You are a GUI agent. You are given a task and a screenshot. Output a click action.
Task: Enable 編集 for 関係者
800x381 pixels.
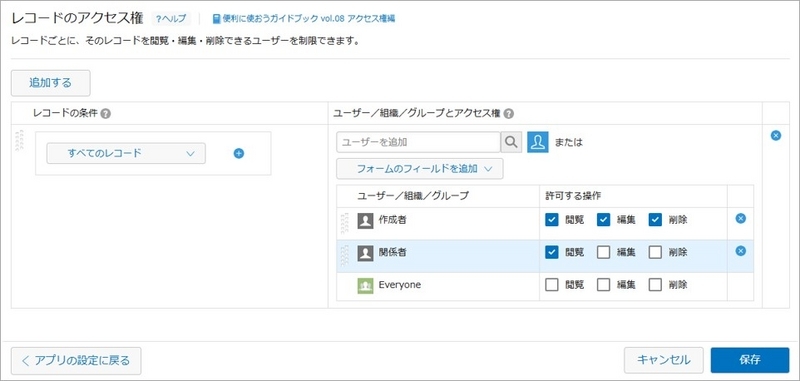point(604,252)
